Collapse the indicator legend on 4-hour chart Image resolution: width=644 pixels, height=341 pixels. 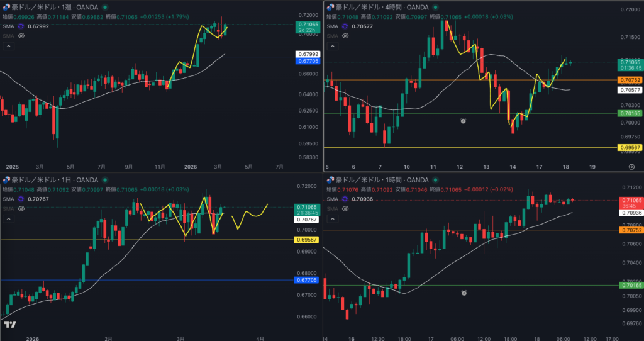click(x=332, y=46)
